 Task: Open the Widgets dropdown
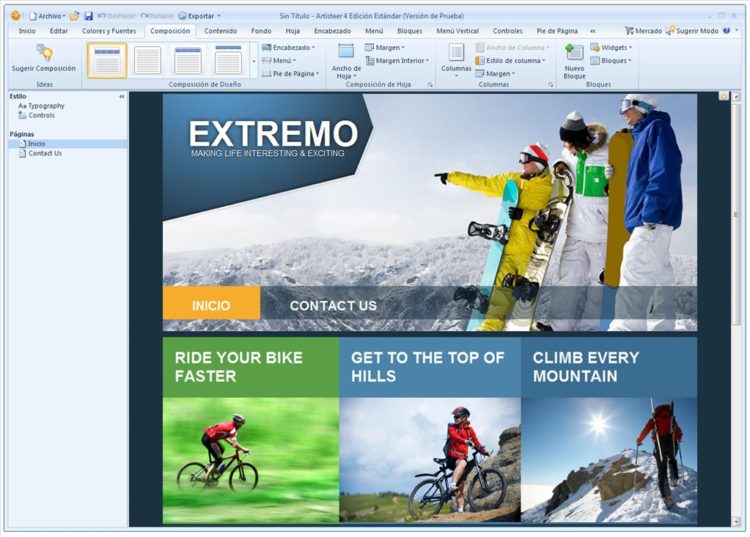(x=612, y=47)
